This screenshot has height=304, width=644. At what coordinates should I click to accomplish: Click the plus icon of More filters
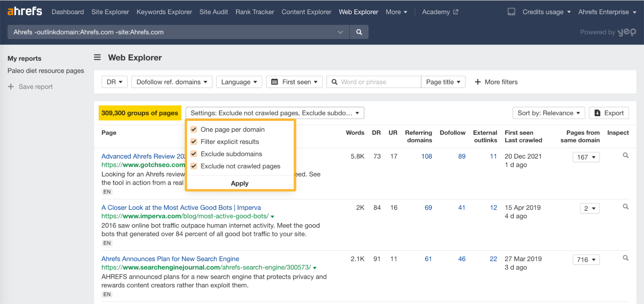coord(478,82)
